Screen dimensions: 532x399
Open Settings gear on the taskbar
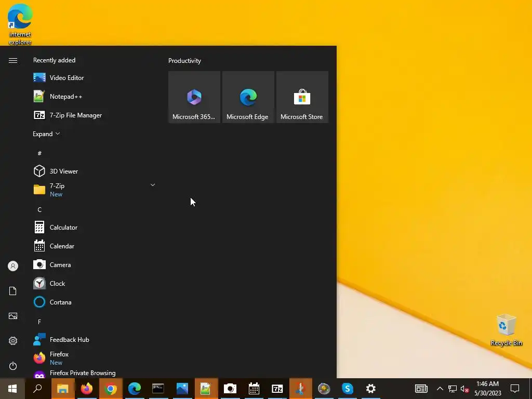click(x=371, y=389)
